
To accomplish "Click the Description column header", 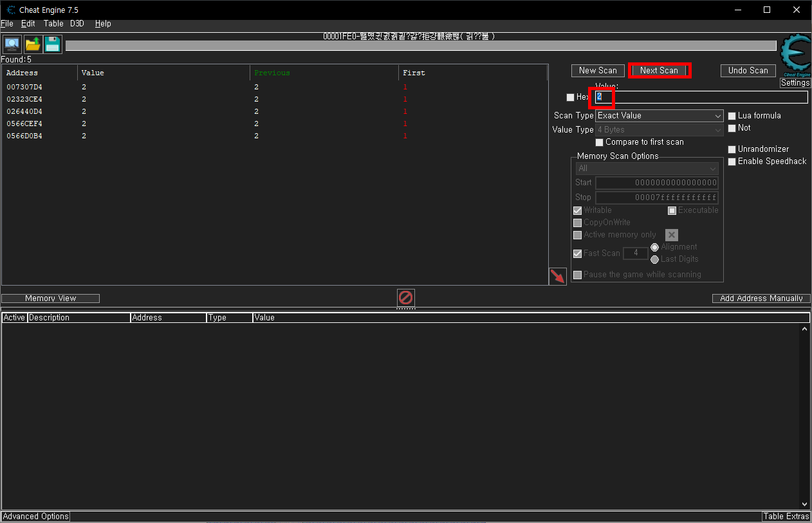I will pyautogui.click(x=78, y=318).
